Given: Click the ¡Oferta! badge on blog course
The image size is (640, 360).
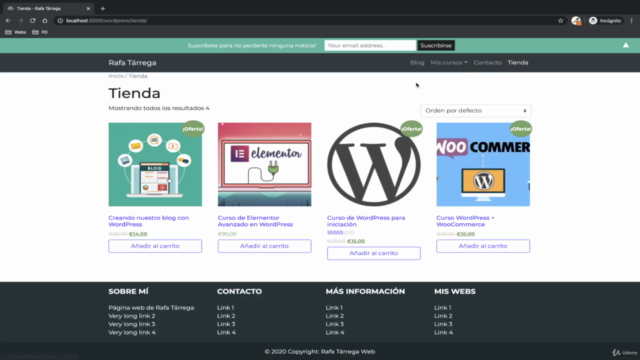Looking at the screenshot, I should 193,129.
